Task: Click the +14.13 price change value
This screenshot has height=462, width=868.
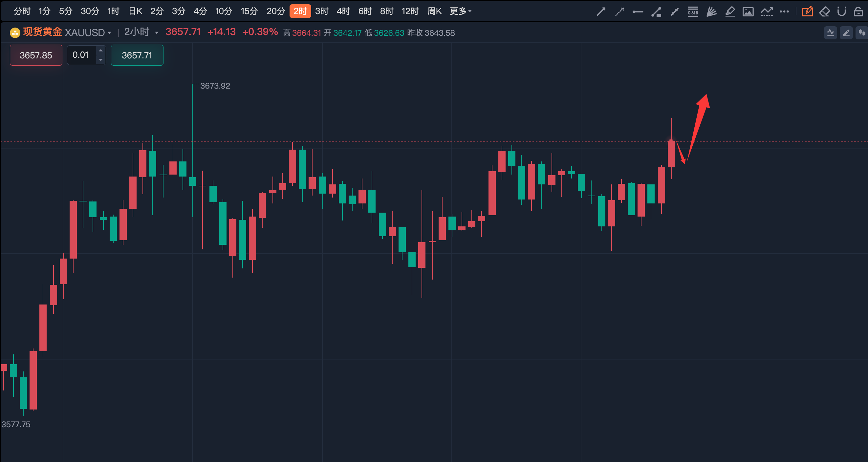Action: [x=221, y=32]
